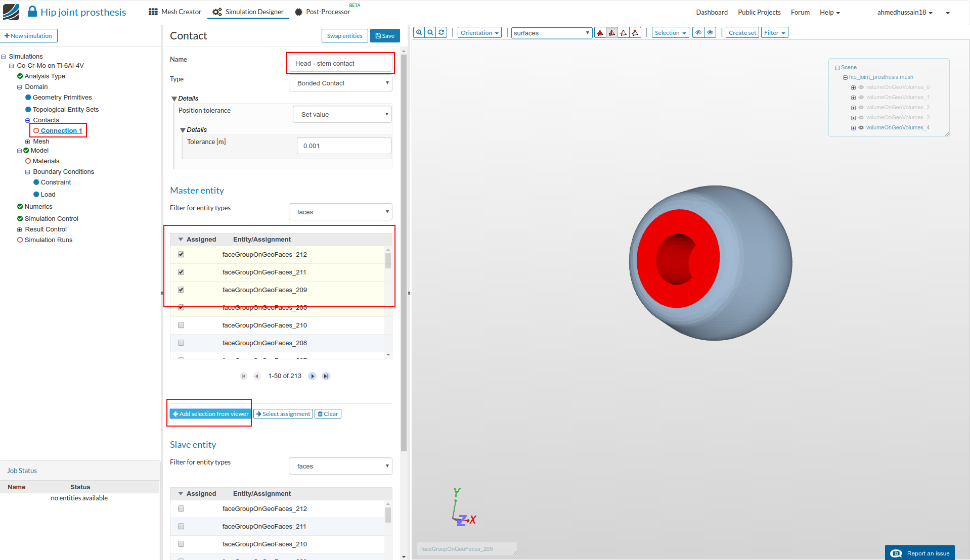
Task: Click the Master entity list scrollbar
Action: (x=388, y=260)
